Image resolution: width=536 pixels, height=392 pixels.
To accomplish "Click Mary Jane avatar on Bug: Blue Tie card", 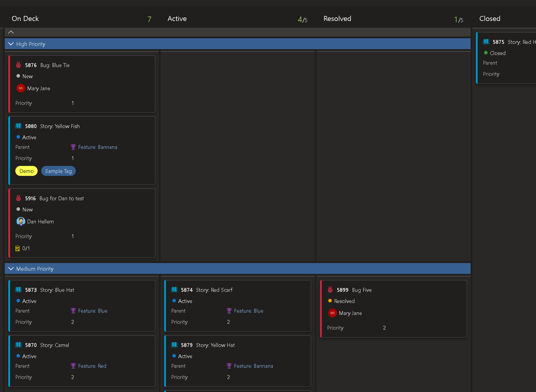I will (x=21, y=88).
